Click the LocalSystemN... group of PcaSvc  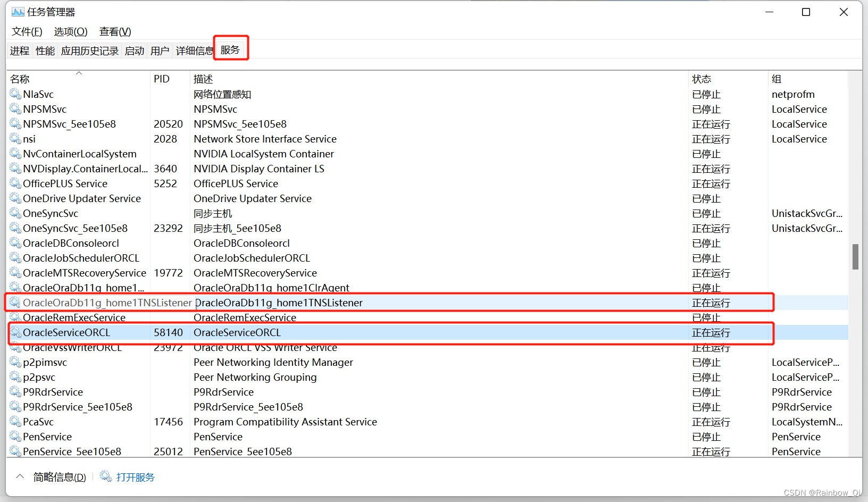click(807, 422)
